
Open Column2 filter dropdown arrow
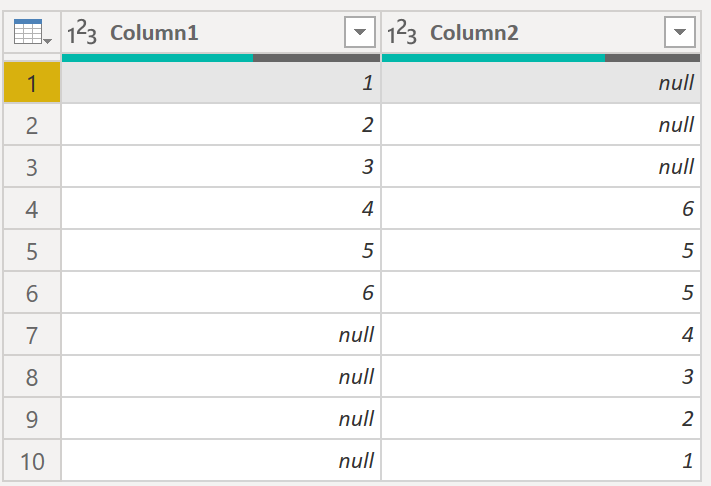coord(679,32)
